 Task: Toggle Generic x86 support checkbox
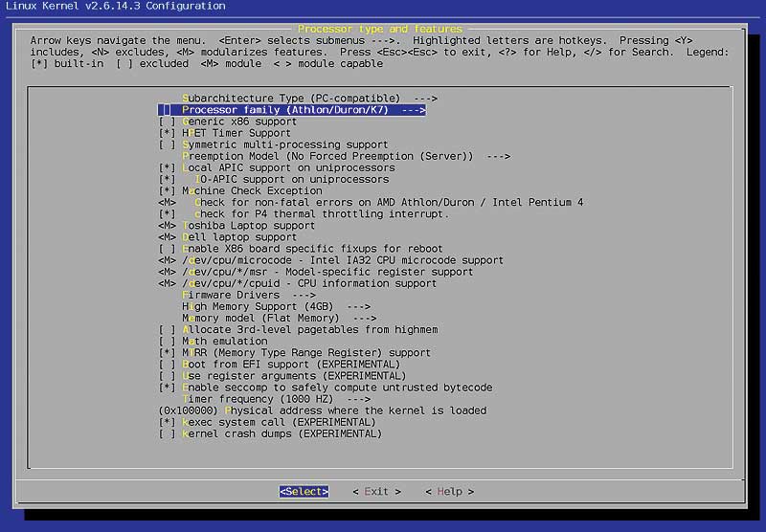tap(228, 122)
